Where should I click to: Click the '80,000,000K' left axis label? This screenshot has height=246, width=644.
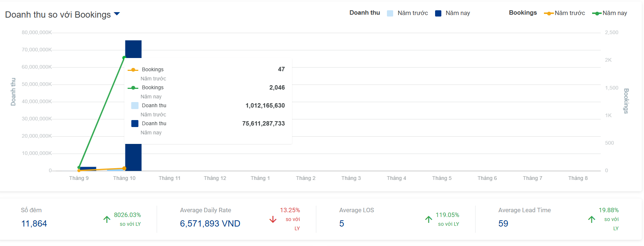click(37, 32)
